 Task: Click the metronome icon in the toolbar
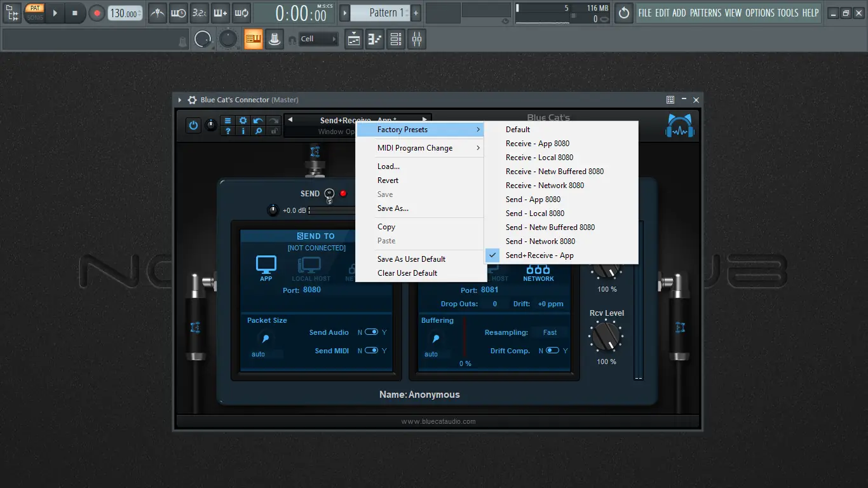tap(158, 13)
